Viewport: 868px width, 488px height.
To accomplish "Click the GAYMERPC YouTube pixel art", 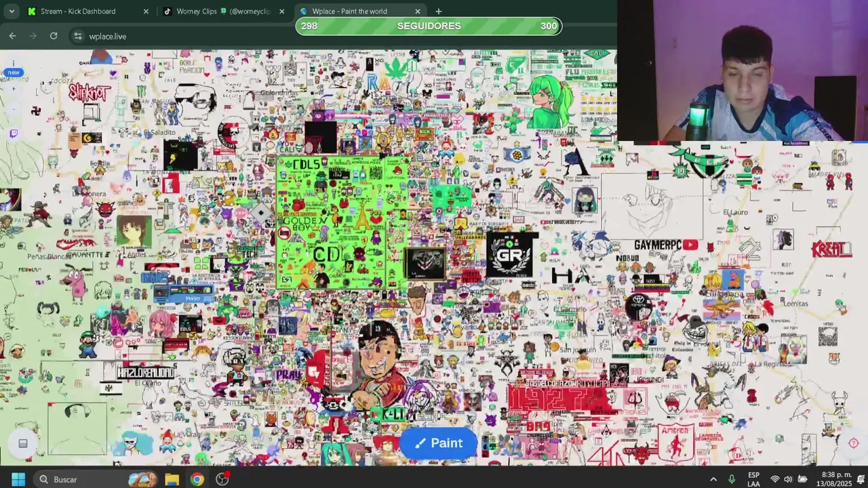I will point(665,245).
